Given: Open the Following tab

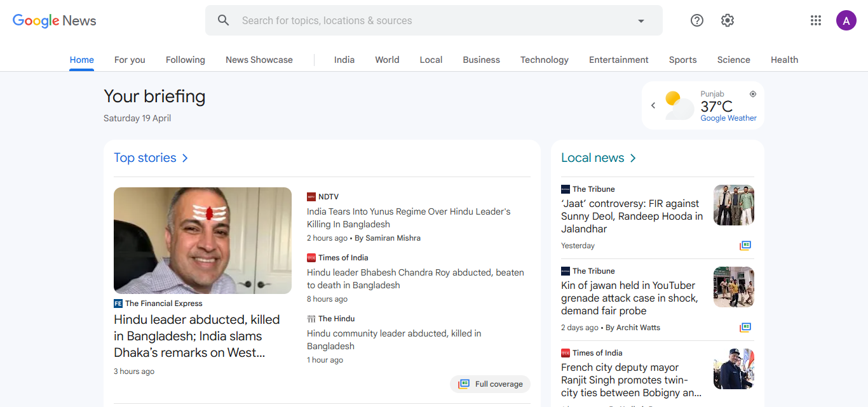Looking at the screenshot, I should click(186, 60).
